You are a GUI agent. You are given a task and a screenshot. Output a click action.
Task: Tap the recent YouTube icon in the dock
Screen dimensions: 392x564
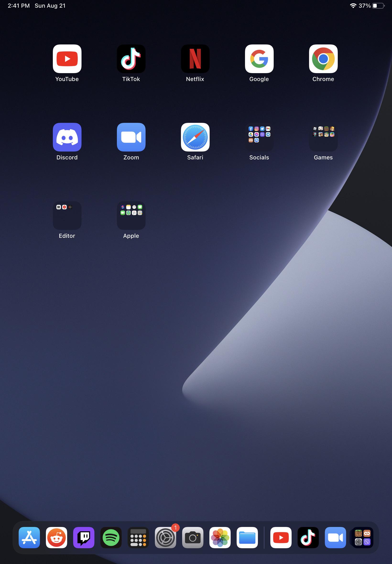click(281, 537)
